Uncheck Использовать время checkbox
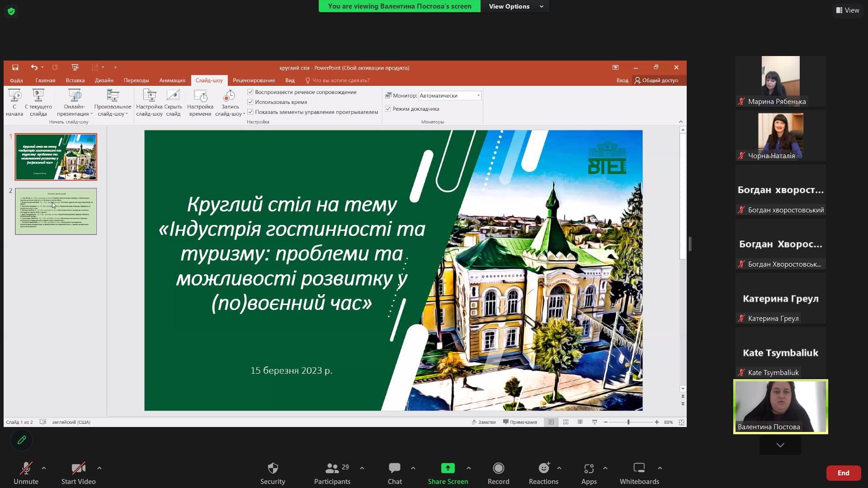 pos(250,102)
